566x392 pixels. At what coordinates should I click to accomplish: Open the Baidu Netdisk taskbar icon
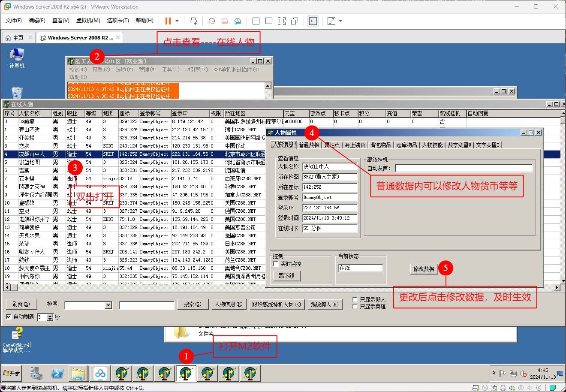[100, 374]
